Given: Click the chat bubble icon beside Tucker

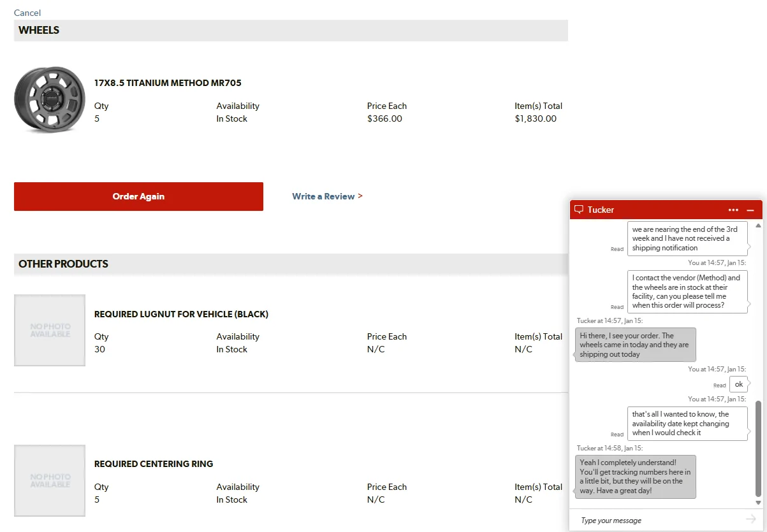Looking at the screenshot, I should pos(579,210).
